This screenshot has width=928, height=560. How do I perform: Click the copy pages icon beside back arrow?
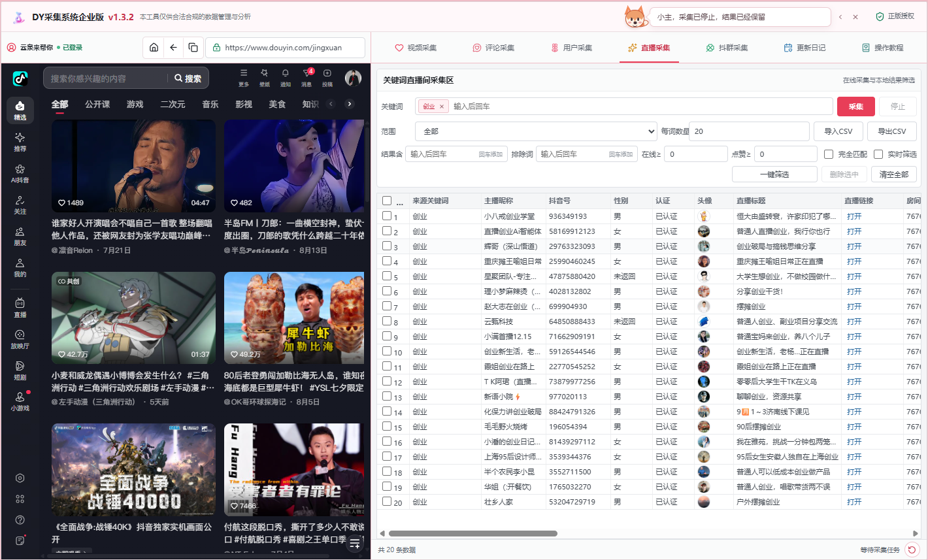click(x=193, y=47)
